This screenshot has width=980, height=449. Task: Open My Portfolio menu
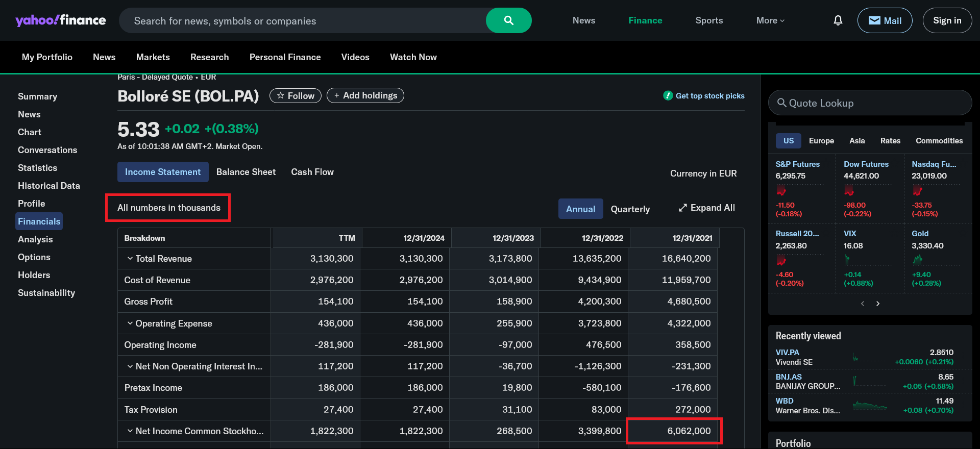tap(47, 57)
